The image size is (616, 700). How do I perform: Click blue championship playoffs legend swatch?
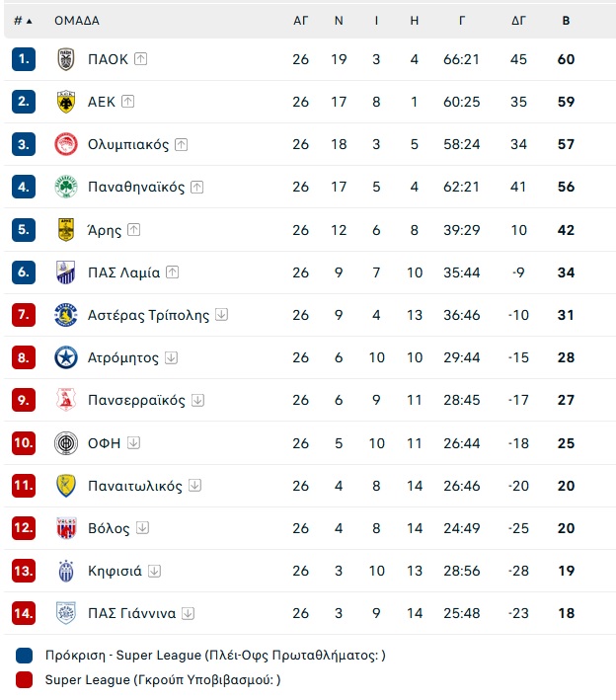pyautogui.click(x=24, y=656)
